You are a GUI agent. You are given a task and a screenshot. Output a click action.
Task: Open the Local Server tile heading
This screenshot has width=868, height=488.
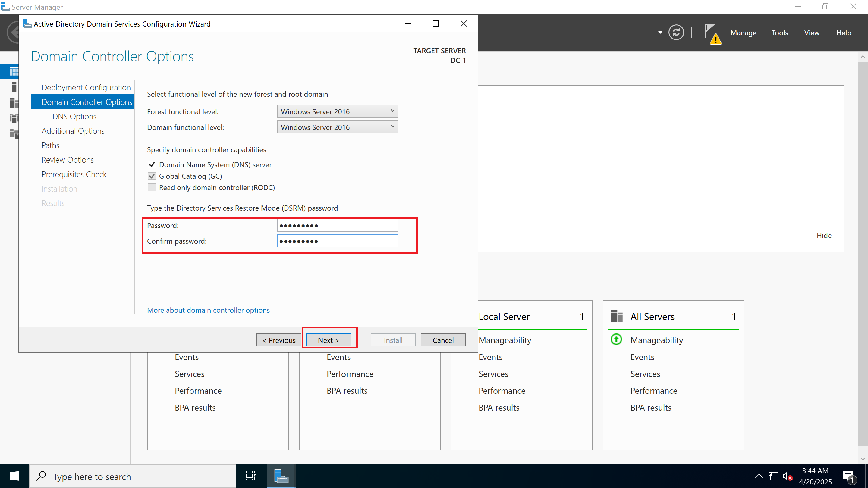[504, 316]
